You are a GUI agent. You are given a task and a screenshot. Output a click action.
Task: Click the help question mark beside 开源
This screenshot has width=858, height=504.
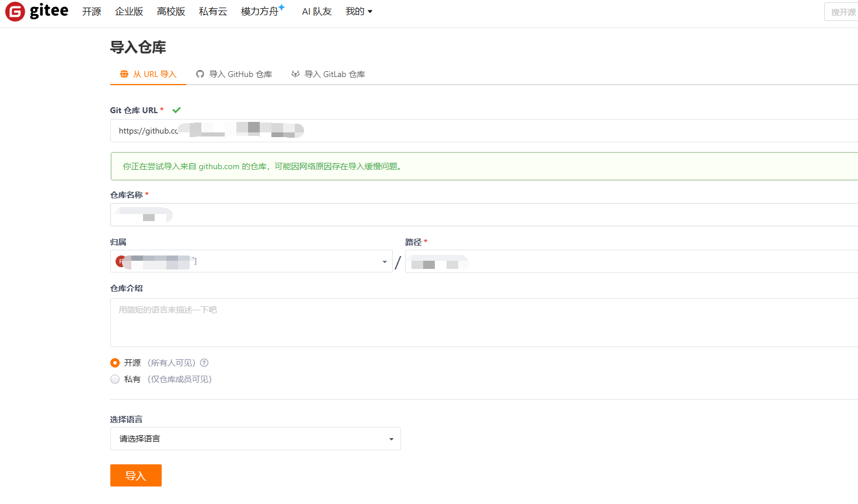click(204, 363)
